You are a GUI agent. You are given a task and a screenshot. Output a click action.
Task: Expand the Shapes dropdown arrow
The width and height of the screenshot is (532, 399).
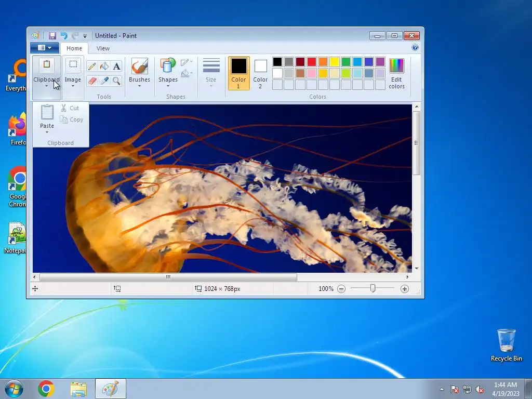click(x=168, y=86)
